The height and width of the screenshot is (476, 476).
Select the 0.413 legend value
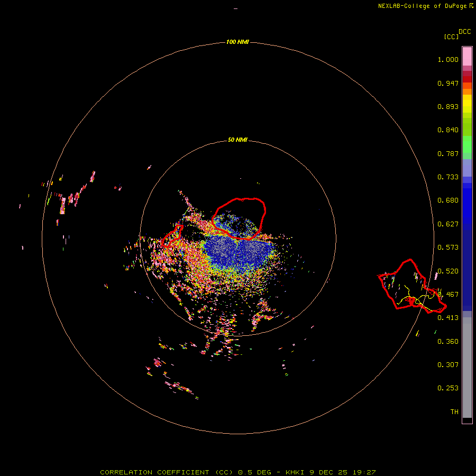tap(448, 318)
